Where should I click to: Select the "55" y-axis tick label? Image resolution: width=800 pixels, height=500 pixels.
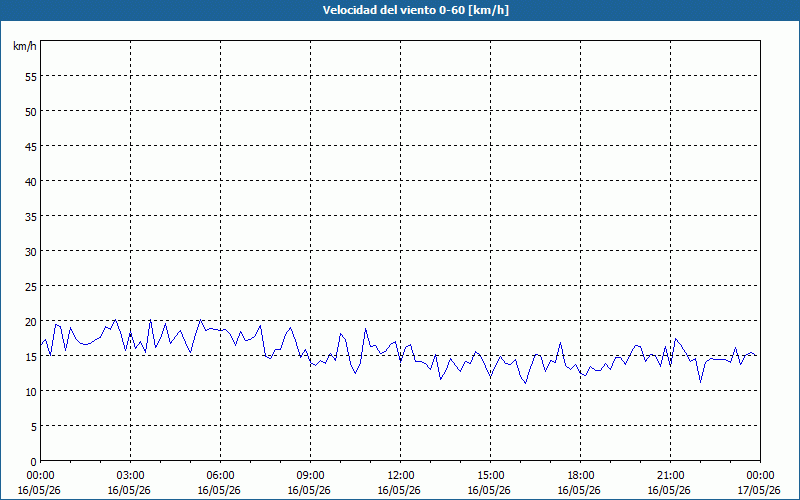(x=31, y=77)
